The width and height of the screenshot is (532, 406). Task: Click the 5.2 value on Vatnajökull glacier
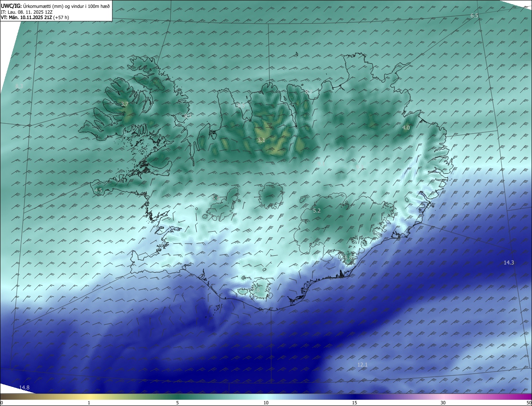pyautogui.click(x=317, y=211)
